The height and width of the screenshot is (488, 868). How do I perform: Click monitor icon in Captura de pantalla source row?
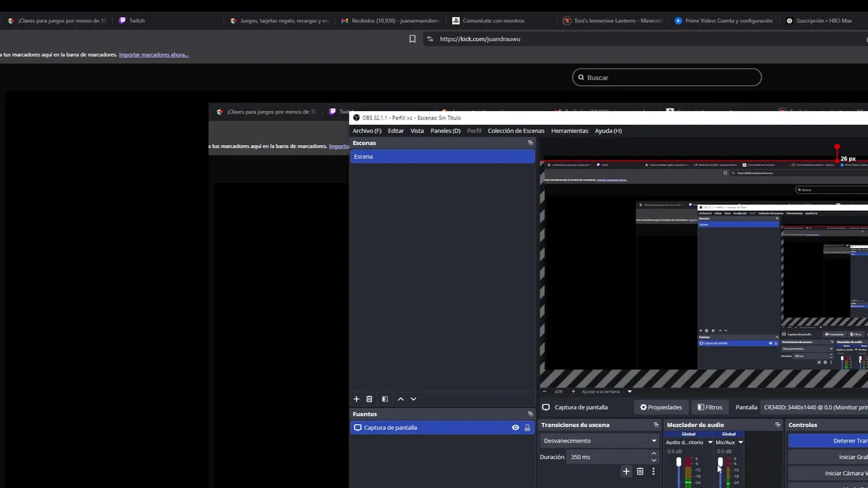coord(357,428)
